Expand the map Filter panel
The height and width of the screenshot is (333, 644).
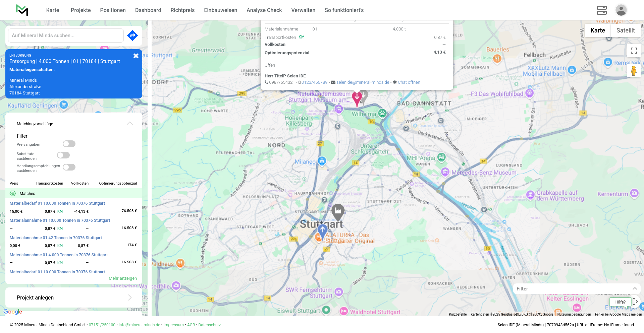pos(634,288)
